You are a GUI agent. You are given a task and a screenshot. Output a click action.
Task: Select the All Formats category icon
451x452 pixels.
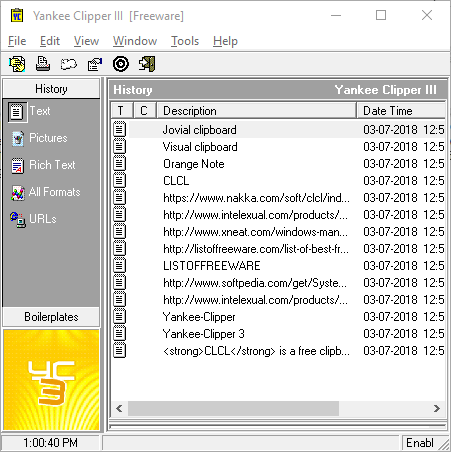[18, 193]
